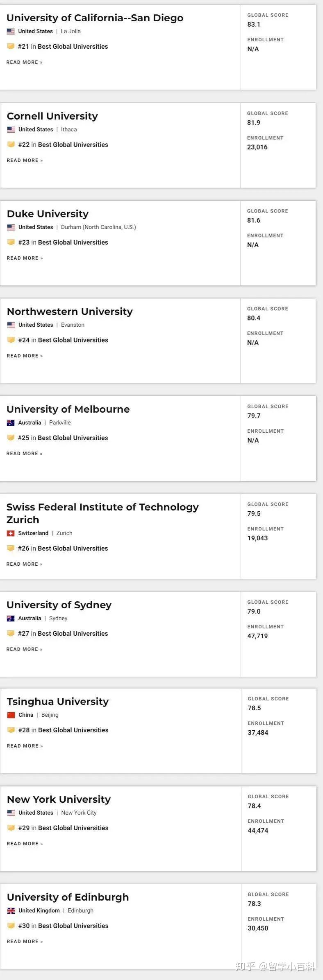Open the Duke University heading link

pyautogui.click(x=48, y=214)
